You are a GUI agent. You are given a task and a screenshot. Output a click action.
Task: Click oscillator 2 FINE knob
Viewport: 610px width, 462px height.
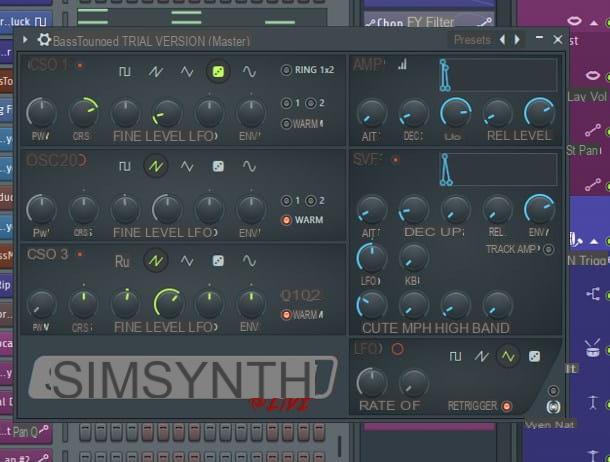(x=125, y=210)
